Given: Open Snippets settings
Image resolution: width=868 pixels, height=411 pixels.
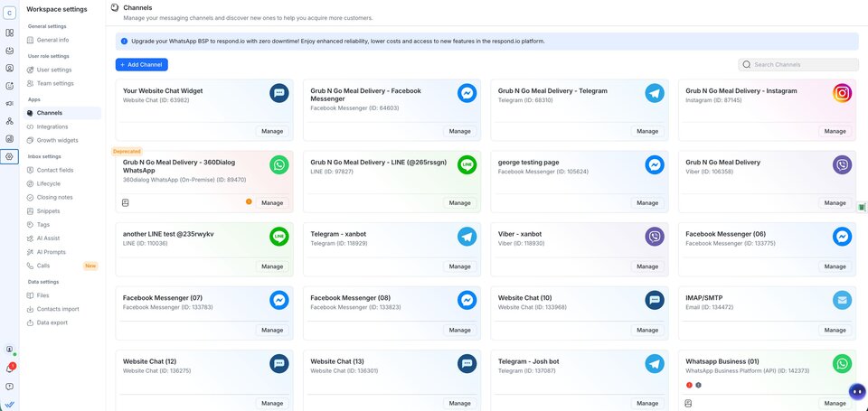Looking at the screenshot, I should [62, 211].
